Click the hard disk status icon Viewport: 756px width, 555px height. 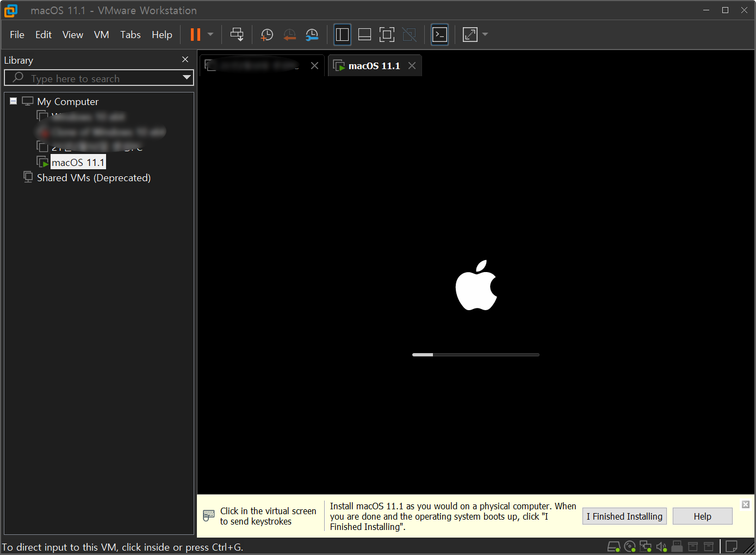pyautogui.click(x=614, y=546)
